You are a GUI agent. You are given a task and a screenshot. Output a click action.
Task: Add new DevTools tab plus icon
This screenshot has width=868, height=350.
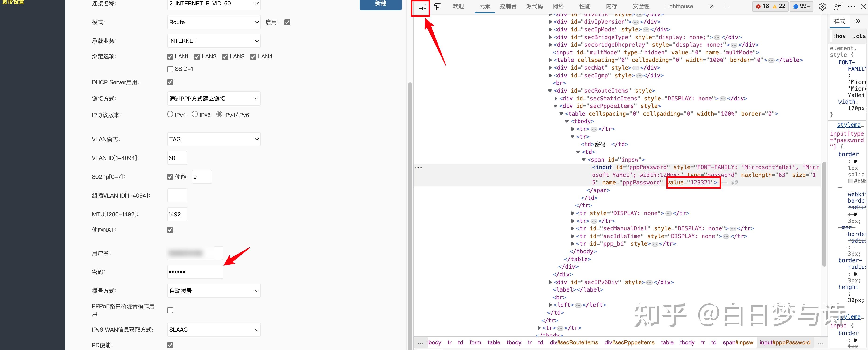[x=726, y=6]
